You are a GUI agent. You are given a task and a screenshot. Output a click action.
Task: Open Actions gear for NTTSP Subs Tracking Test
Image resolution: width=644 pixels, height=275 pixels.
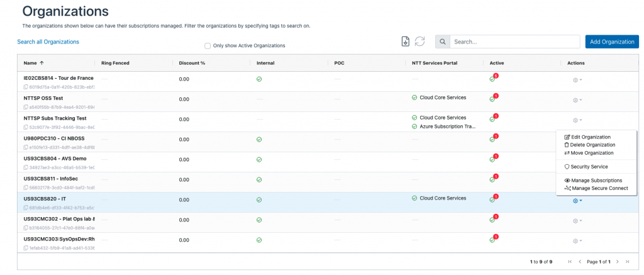[x=577, y=120]
